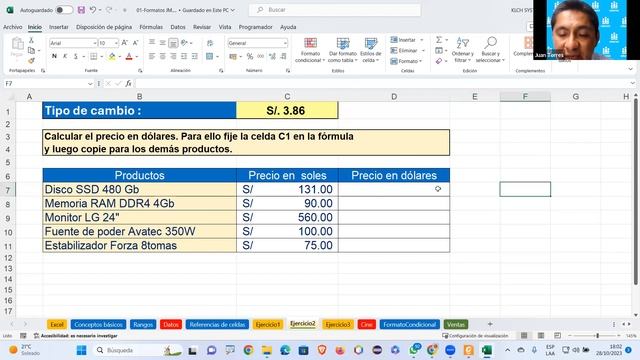Click the Paste (Pegar) button
The width and height of the screenshot is (640, 360).
click(17, 48)
